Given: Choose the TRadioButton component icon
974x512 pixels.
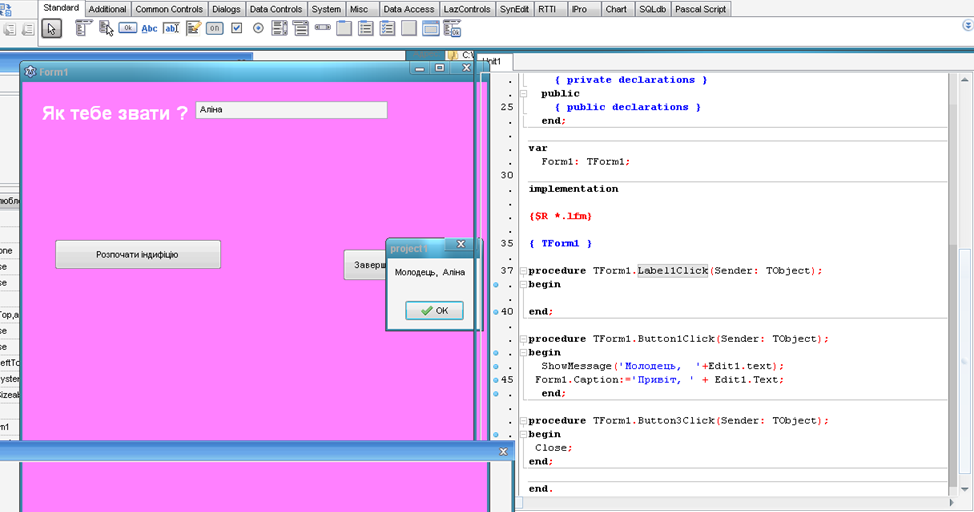Looking at the screenshot, I should (x=258, y=28).
